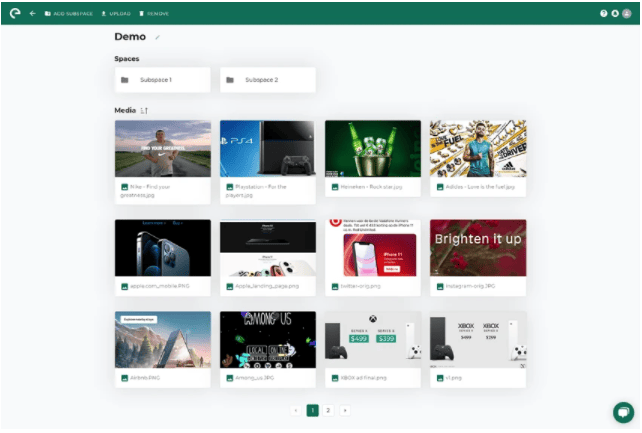
Task: Open the apple.com_mobile thumbnail
Action: [163, 248]
